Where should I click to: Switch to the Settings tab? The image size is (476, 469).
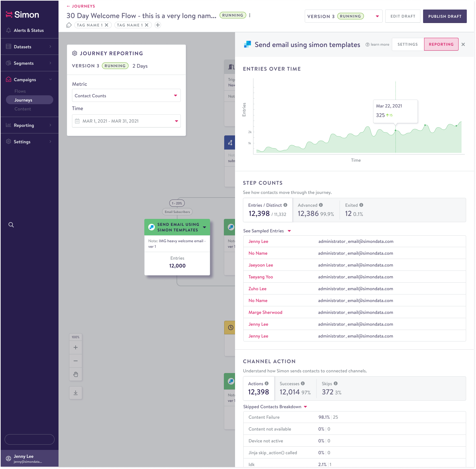408,44
